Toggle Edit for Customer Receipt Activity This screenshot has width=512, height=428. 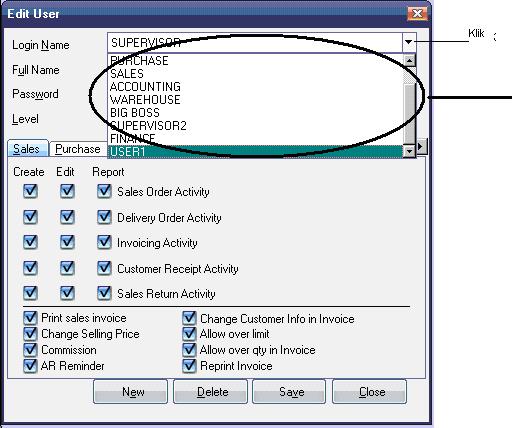coord(67,268)
